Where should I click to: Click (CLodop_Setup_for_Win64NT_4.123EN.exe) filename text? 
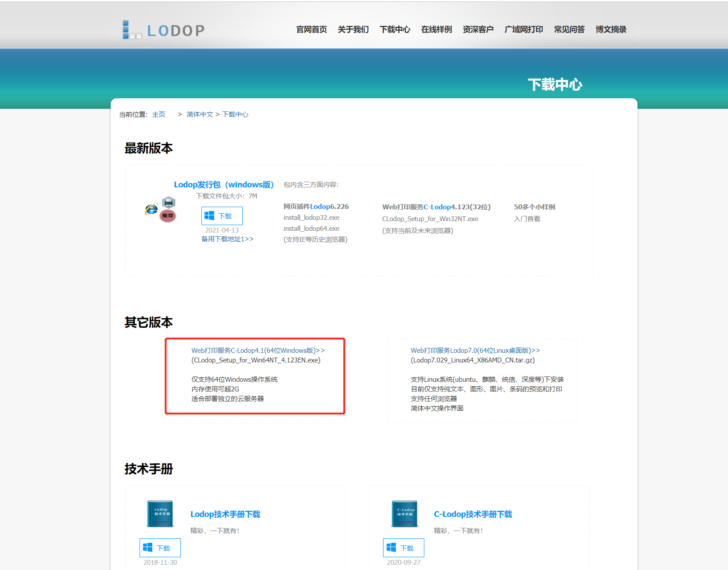pyautogui.click(x=256, y=360)
